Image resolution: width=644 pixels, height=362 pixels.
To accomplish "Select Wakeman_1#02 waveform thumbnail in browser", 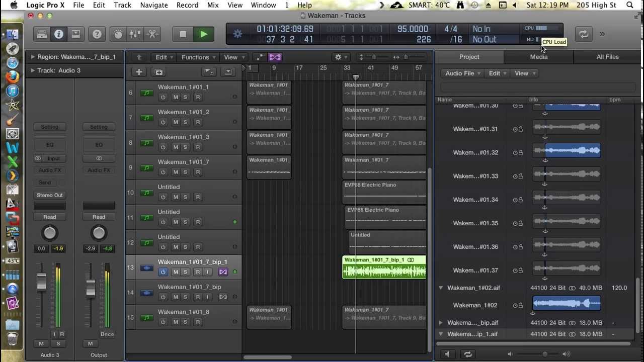I will coord(567,303).
